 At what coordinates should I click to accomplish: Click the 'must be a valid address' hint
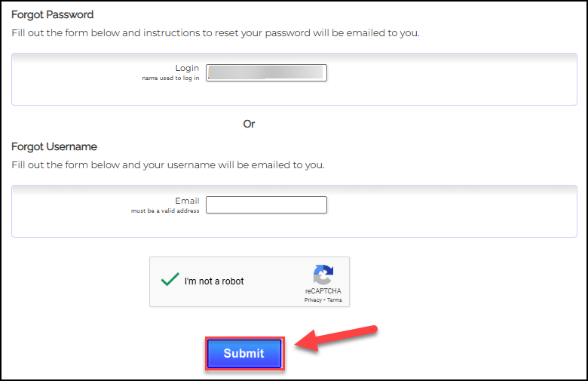(165, 210)
